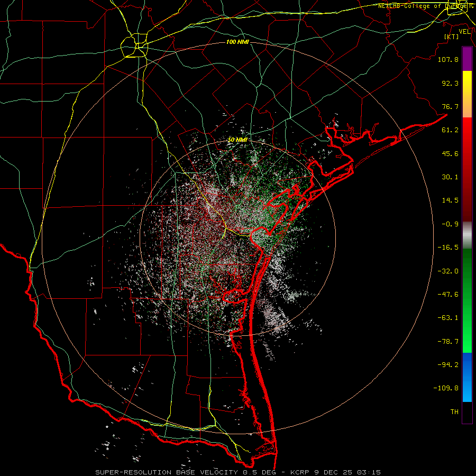Click the [KT] units label
The image size is (476, 476).
click(452, 36)
